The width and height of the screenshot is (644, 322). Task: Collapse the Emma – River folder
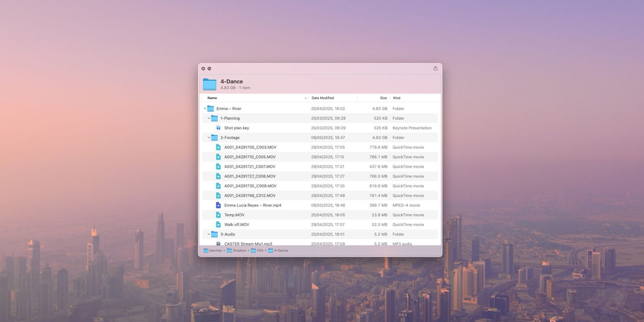pyautogui.click(x=205, y=109)
